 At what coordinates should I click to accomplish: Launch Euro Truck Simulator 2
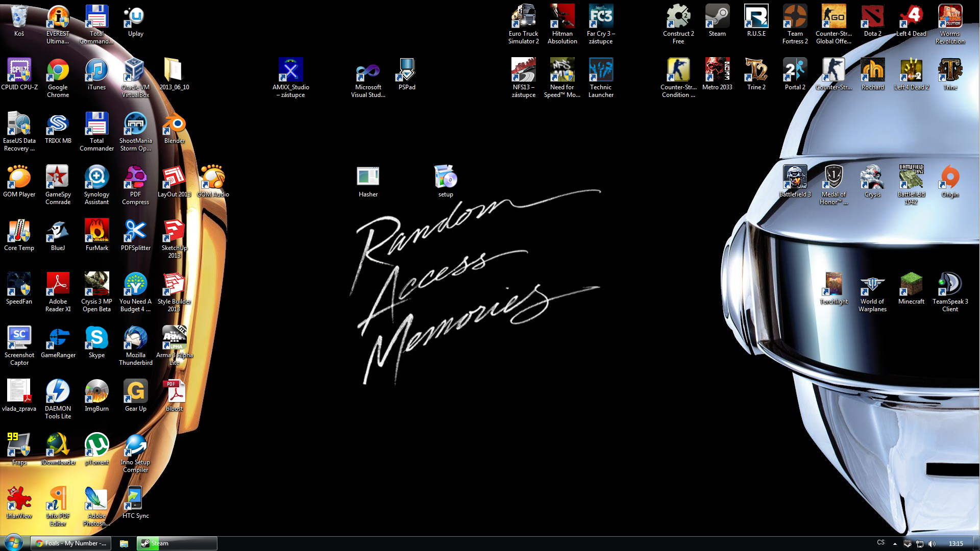pos(523,24)
